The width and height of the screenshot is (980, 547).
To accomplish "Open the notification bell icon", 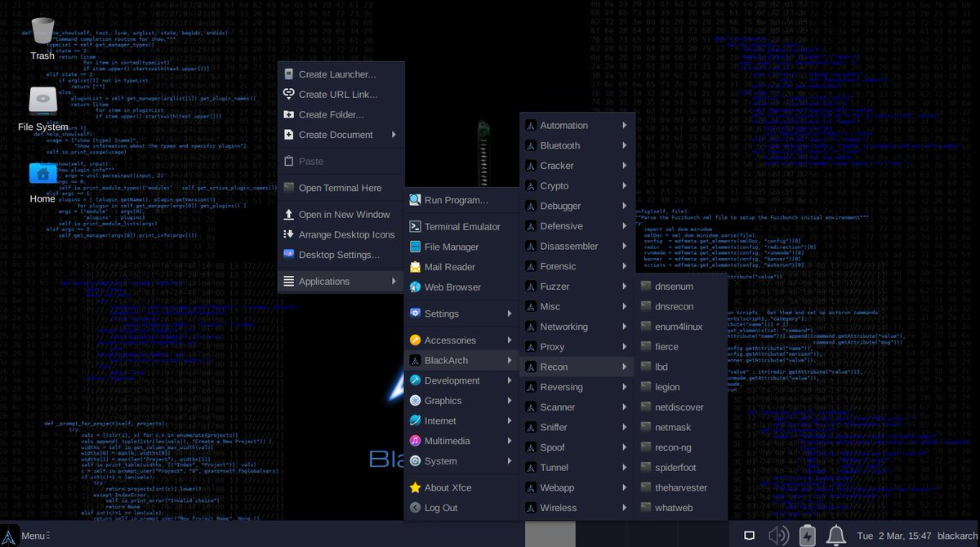I will 835,536.
